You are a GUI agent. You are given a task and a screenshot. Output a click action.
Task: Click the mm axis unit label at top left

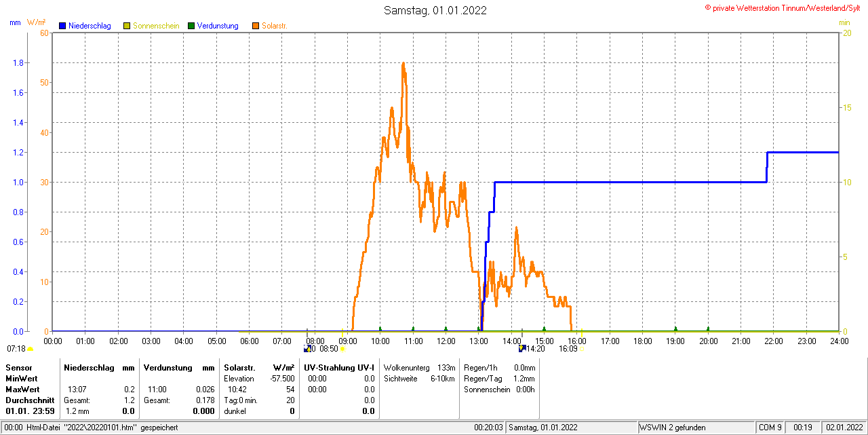15,22
